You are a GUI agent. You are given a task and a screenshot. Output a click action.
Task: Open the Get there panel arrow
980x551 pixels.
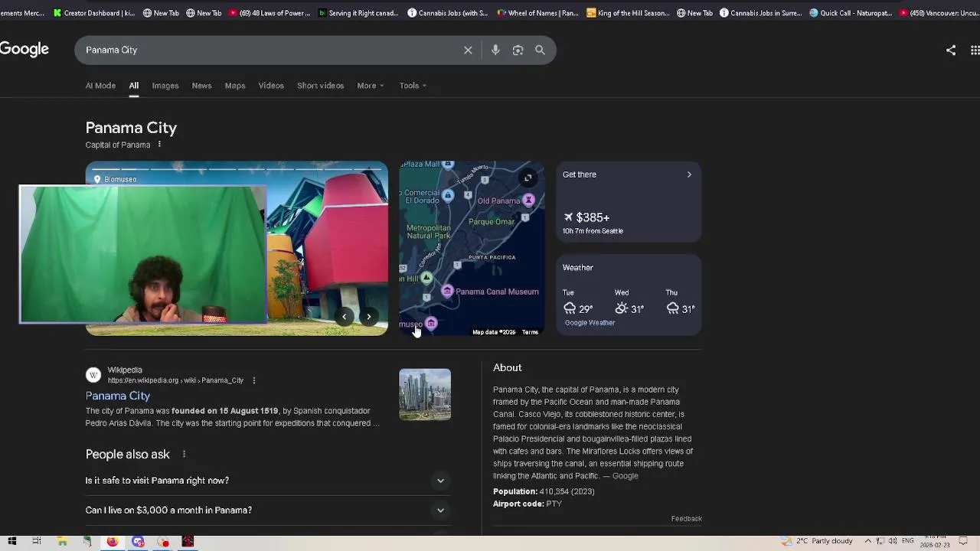pyautogui.click(x=689, y=174)
